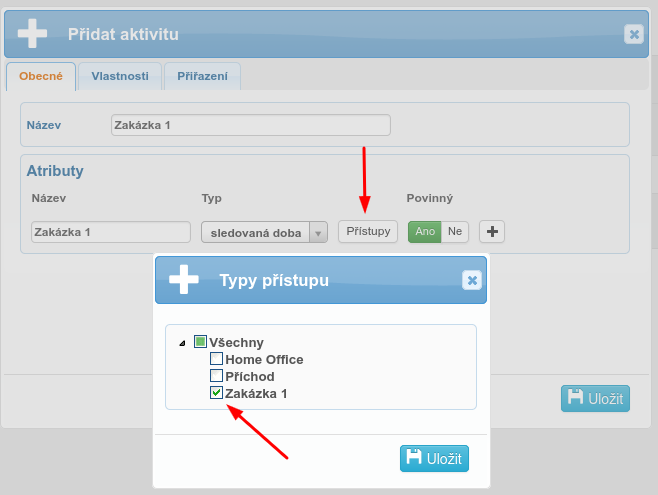The height and width of the screenshot is (495, 658).
Task: Click the plus icon beside Přidat aktivitu
Action: 32,34
